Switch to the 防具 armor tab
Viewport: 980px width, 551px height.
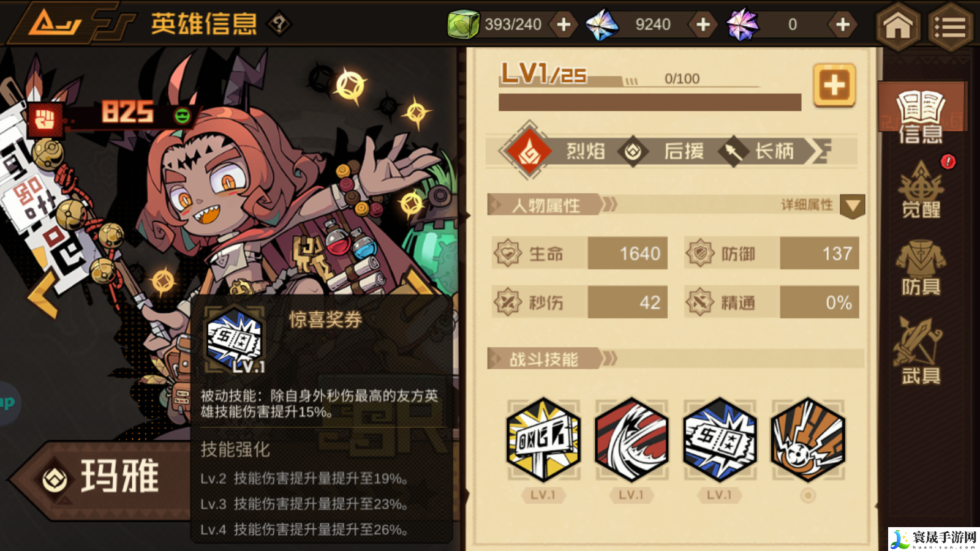(x=921, y=268)
